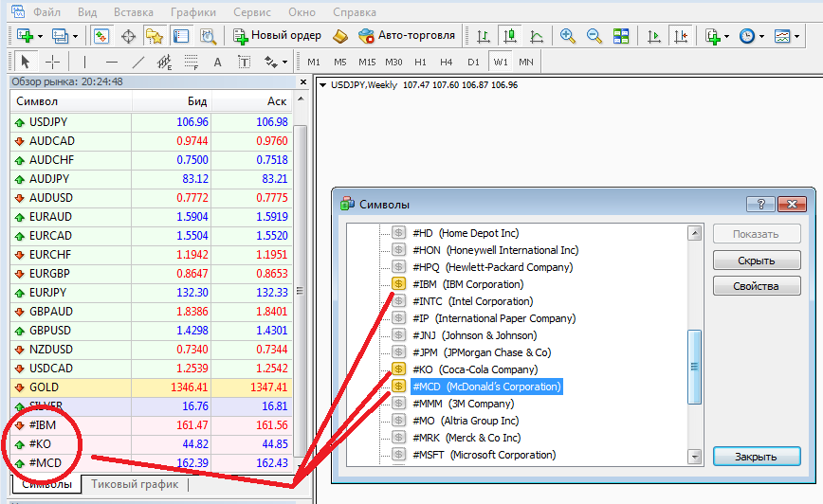Click the Свойства button
823x504 pixels.
(x=757, y=286)
